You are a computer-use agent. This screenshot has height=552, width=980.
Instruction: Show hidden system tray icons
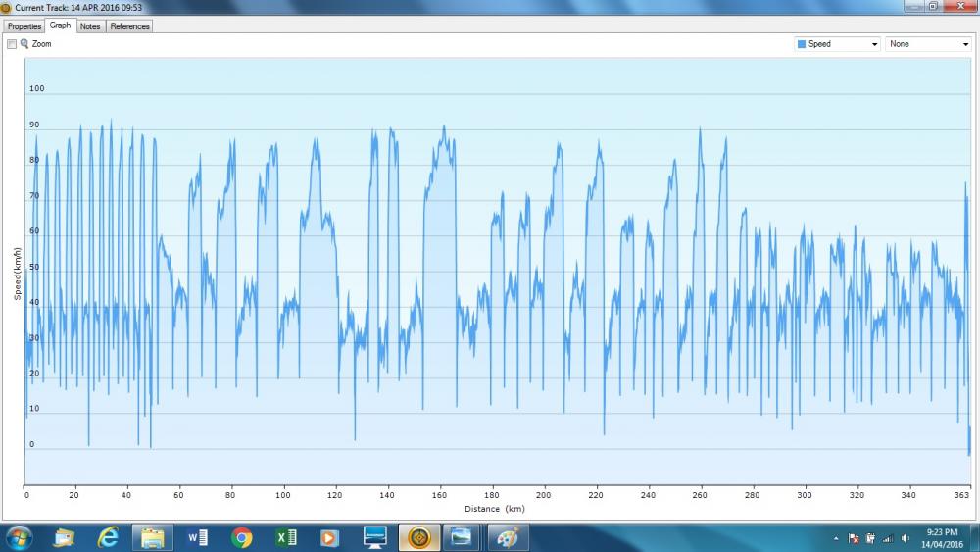[x=835, y=538]
